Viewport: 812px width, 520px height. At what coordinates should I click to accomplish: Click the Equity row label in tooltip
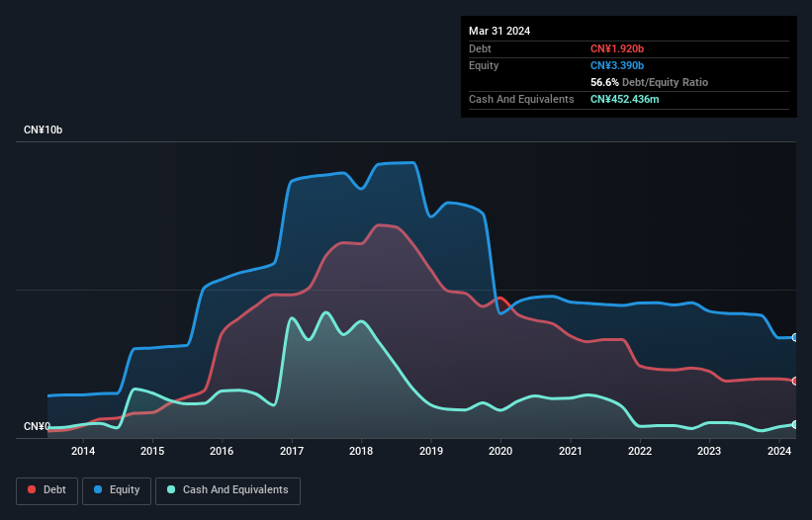(x=484, y=65)
